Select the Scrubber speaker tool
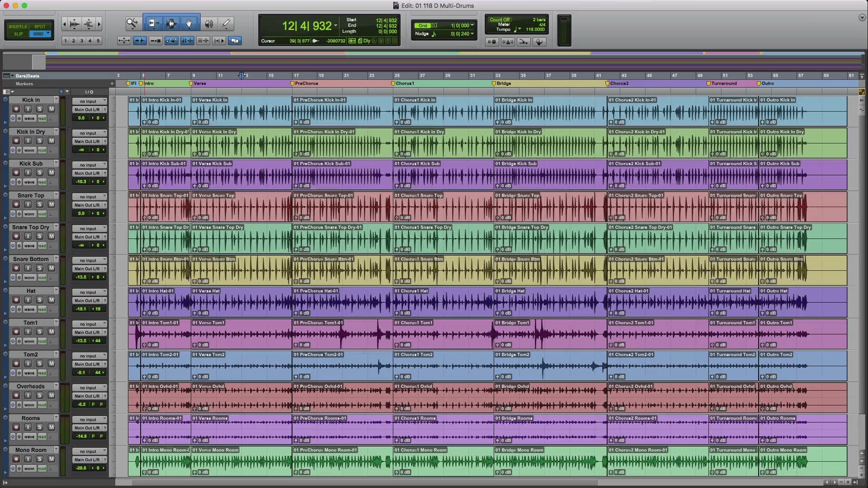This screenshot has height=488, width=868. 208,23
